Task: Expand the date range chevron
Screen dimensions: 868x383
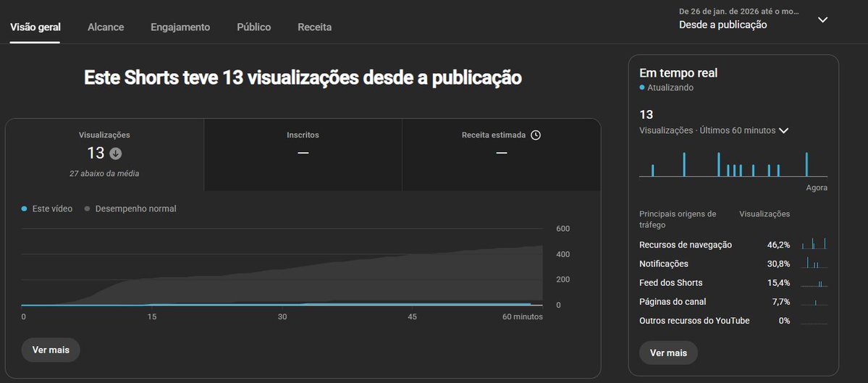Action: point(823,20)
